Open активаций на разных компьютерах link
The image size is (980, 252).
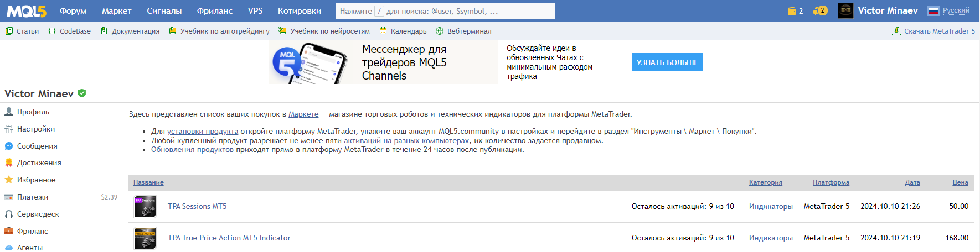406,140
